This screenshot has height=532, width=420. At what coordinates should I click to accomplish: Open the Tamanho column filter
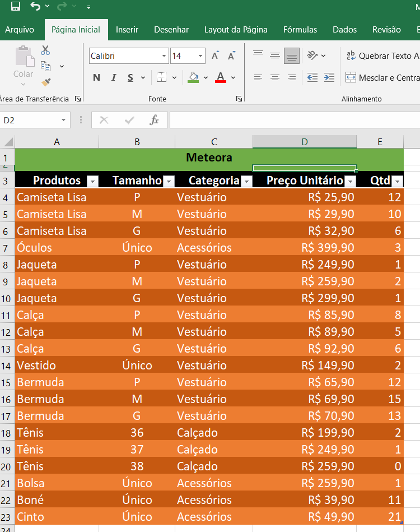coord(169,182)
